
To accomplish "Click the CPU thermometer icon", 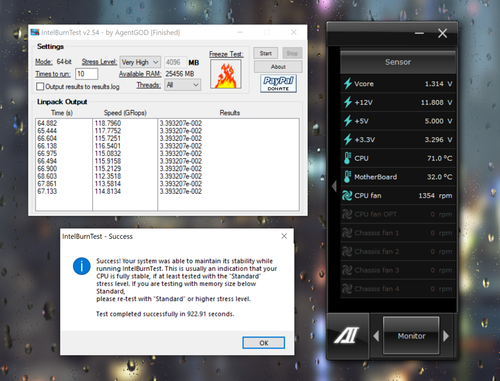I will 347,158.
